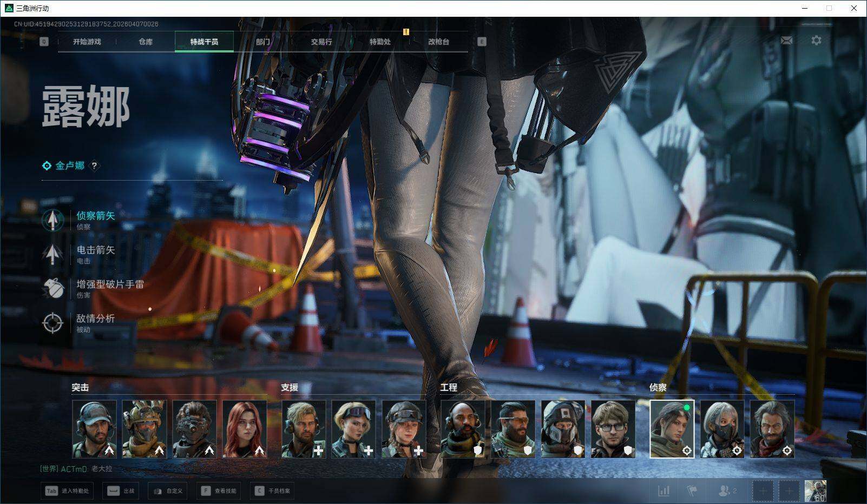Switch to the 部门 tab
The width and height of the screenshot is (867, 504).
point(262,42)
